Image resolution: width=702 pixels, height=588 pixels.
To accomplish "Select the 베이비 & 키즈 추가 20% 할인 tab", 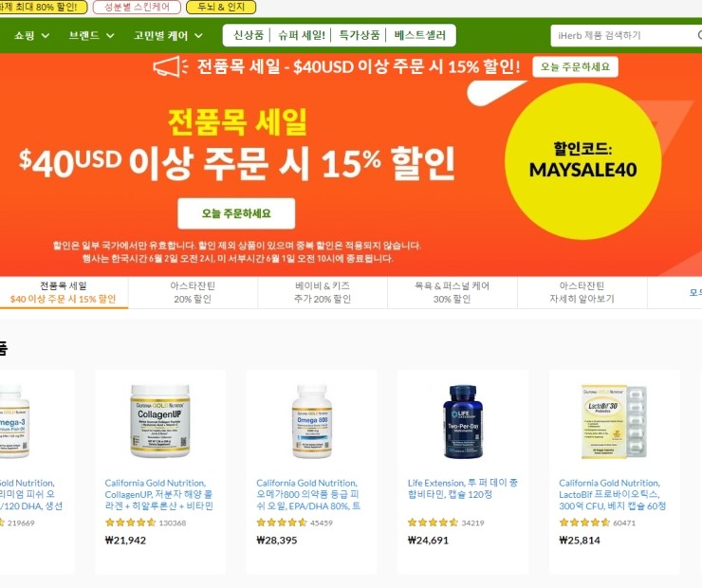I will click(x=323, y=292).
